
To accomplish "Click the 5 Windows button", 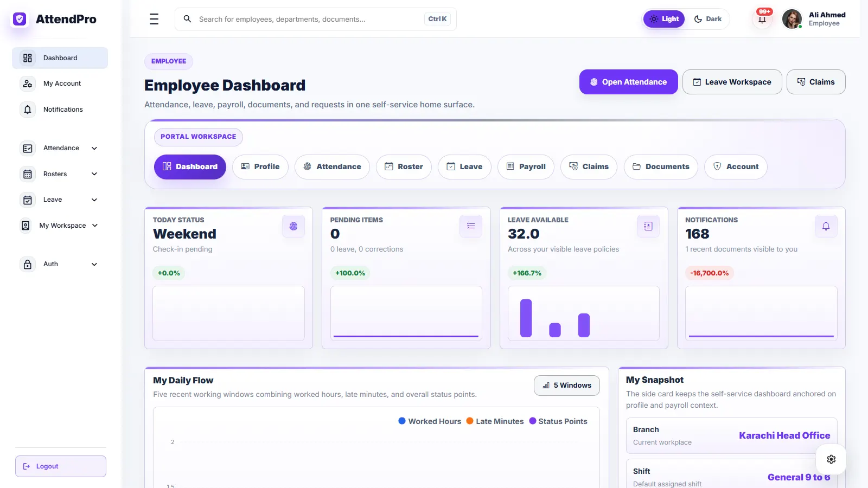I will [x=567, y=386].
